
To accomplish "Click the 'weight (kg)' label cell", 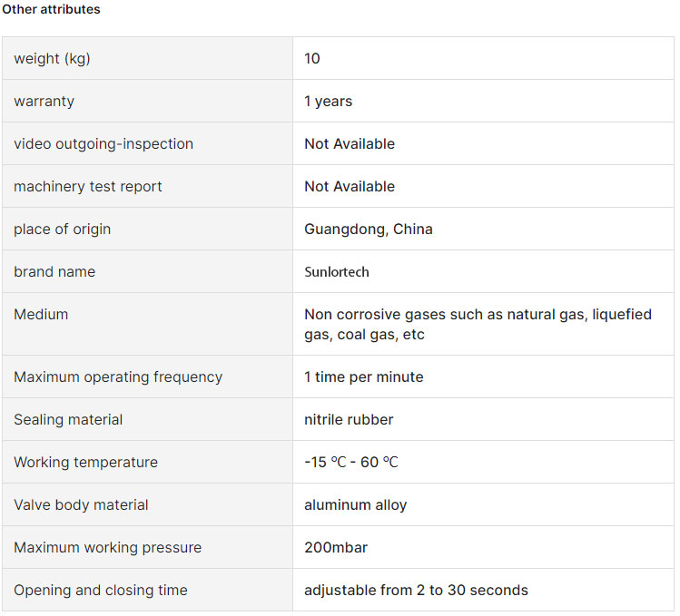I will click(x=52, y=58).
